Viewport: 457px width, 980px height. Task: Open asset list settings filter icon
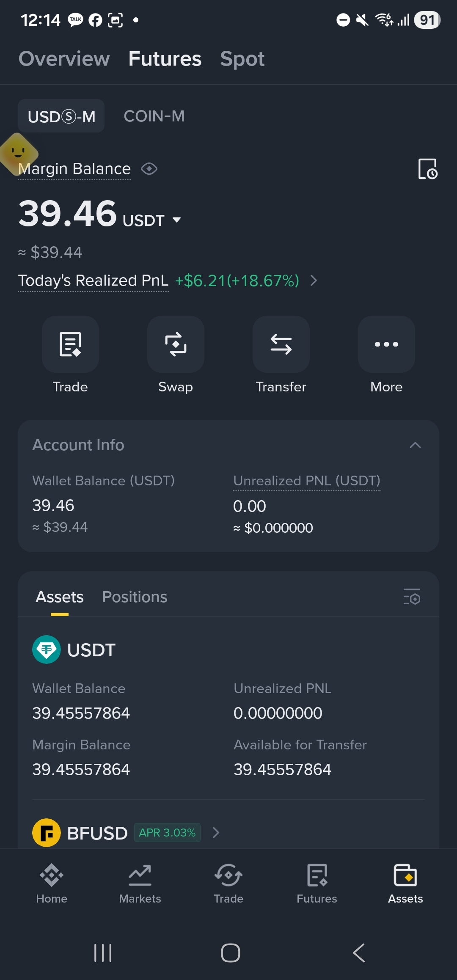(x=412, y=597)
